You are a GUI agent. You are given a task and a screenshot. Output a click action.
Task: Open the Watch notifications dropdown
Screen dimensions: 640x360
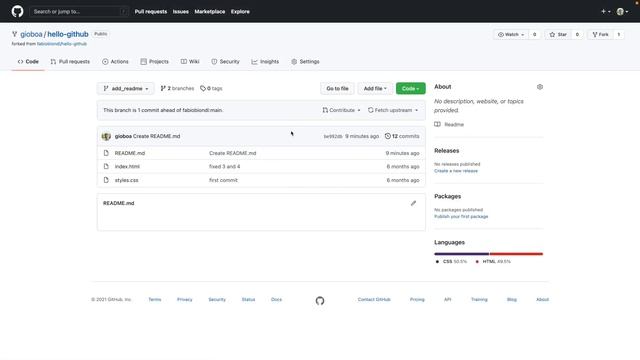click(x=511, y=35)
